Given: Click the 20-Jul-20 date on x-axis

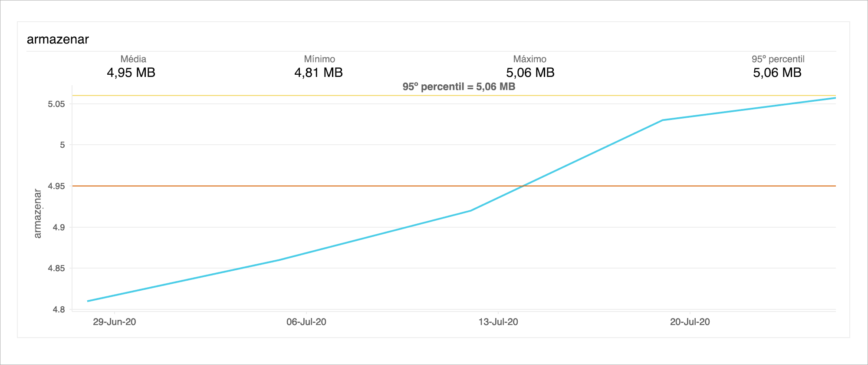Looking at the screenshot, I should pyautogui.click(x=690, y=322).
